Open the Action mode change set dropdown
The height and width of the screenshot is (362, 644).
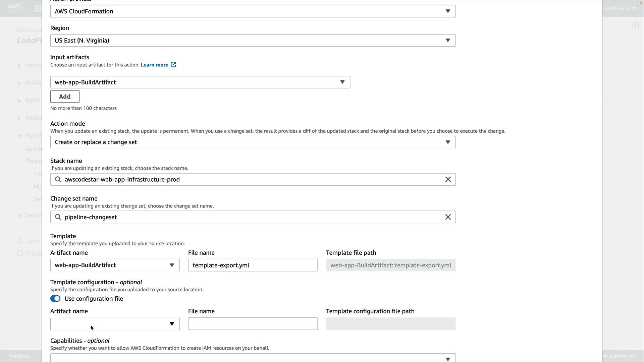(253, 142)
